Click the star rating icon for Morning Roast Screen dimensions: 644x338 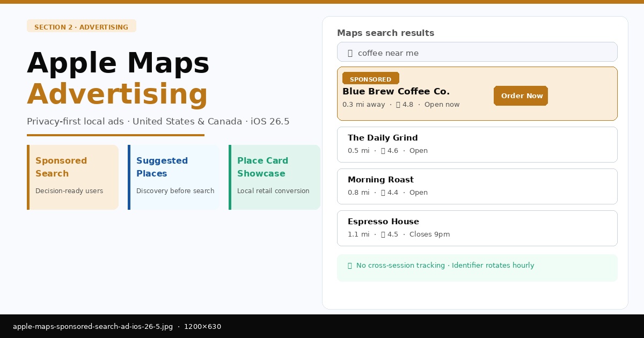383,193
